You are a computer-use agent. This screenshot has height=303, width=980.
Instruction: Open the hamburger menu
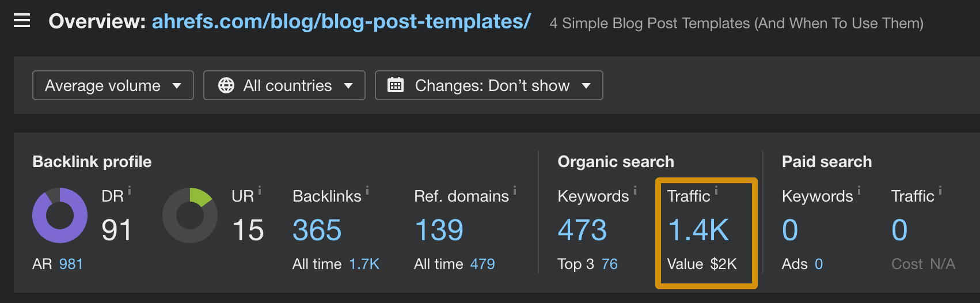(x=22, y=21)
